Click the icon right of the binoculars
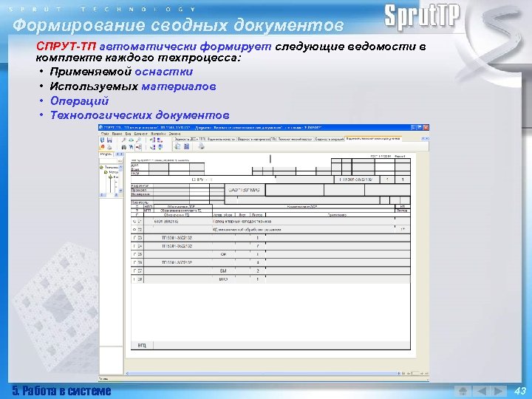 click(131, 147)
